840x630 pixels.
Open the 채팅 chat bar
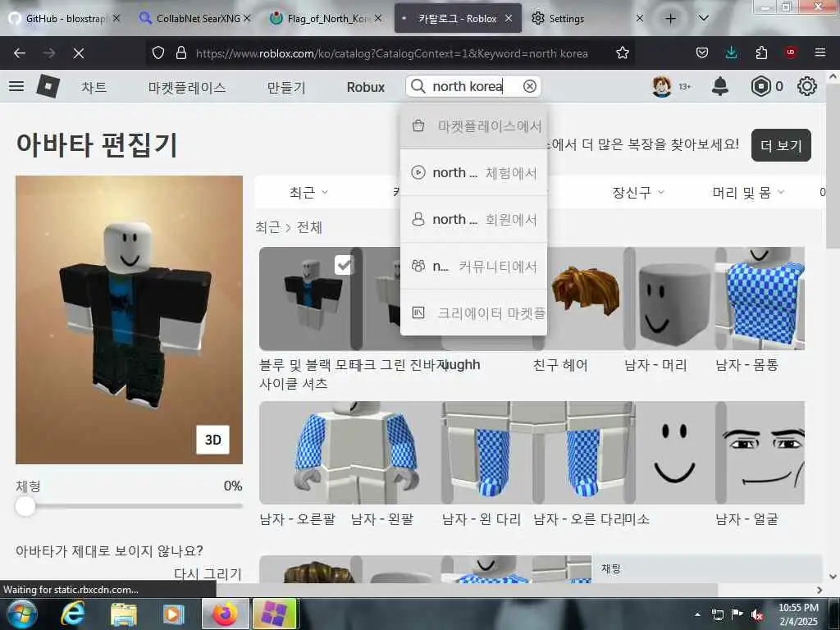click(x=706, y=569)
